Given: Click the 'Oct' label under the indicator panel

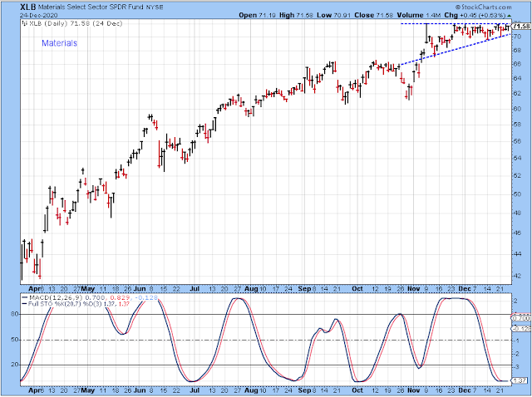Looking at the screenshot, I should click(357, 390).
